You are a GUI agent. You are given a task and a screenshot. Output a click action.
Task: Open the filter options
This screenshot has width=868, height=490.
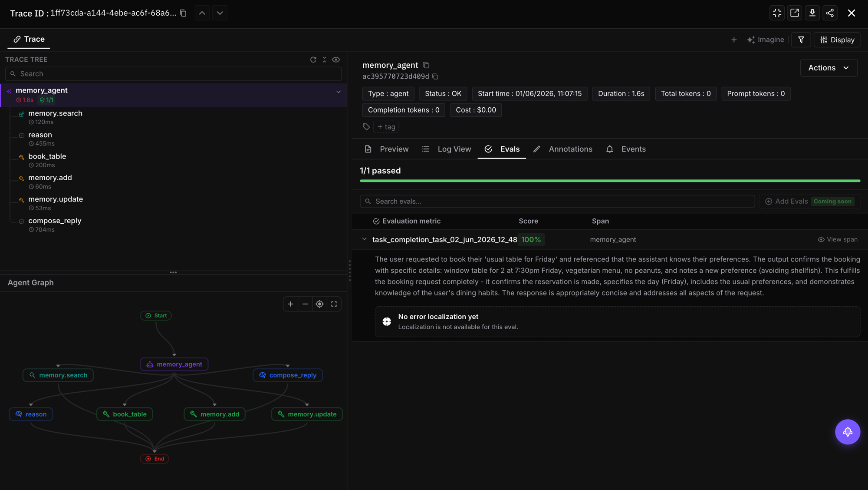click(801, 40)
